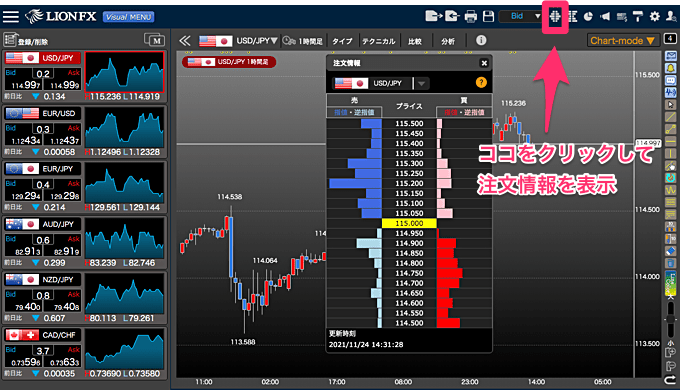Click the floppy disk save icon
The image size is (680, 390).
pyautogui.click(x=489, y=16)
